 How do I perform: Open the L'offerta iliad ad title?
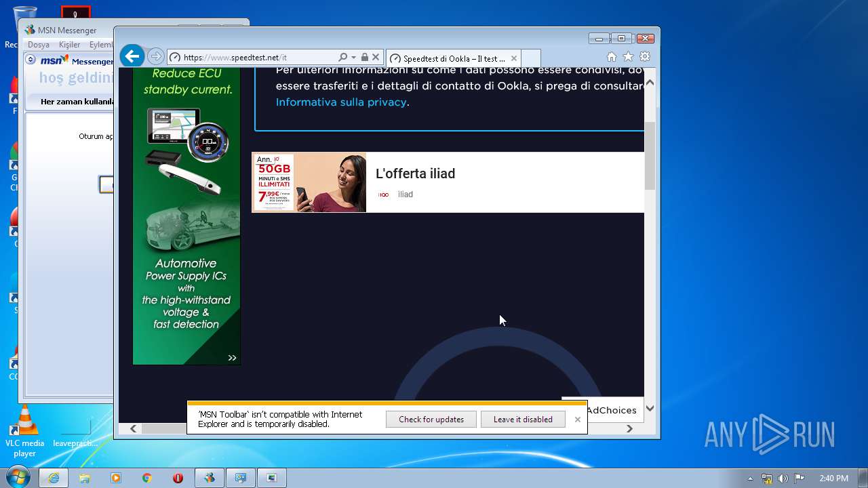click(415, 174)
